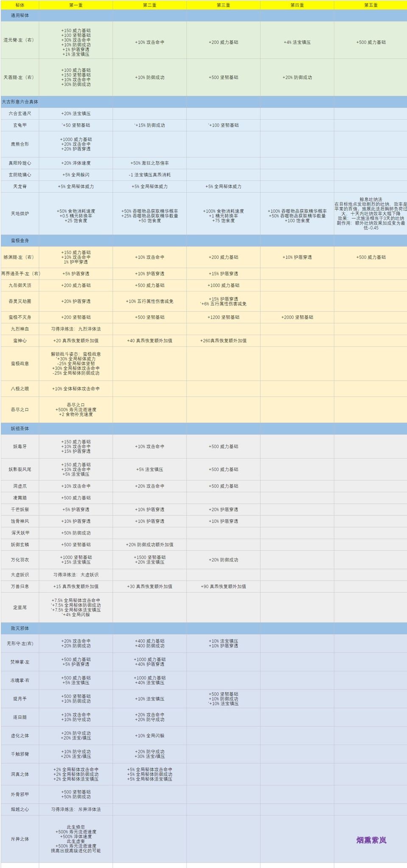Click the 千触邪臂 row name
Image resolution: width=407 pixels, height=868 pixels.
20,754
